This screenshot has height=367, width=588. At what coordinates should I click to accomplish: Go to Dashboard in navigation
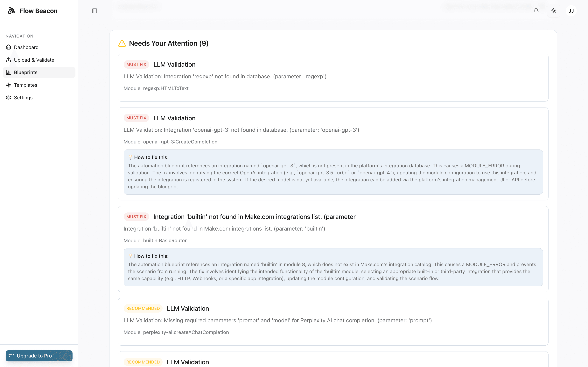[26, 47]
